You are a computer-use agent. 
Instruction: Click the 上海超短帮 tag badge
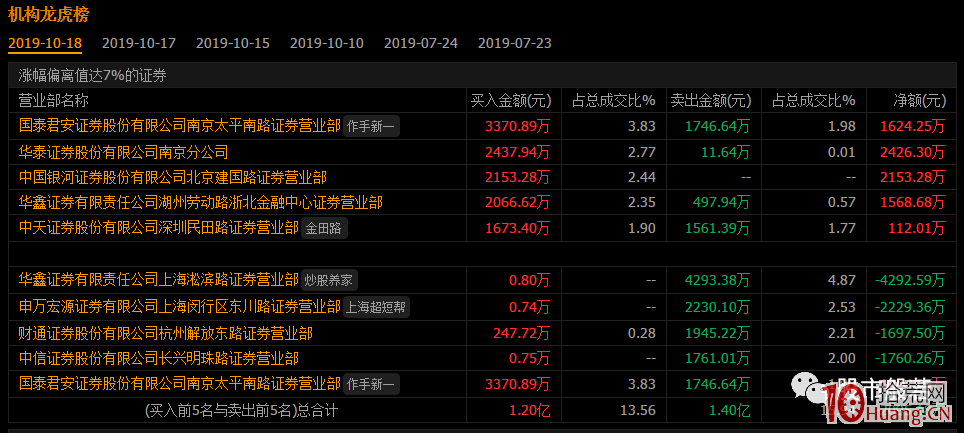click(x=376, y=307)
